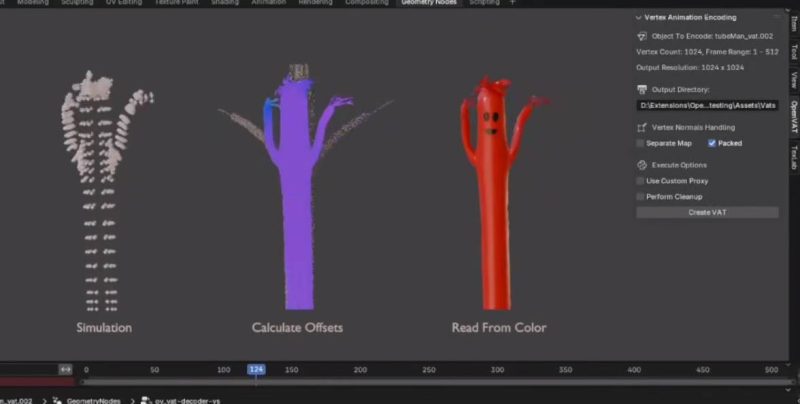This screenshot has height=404, width=800.
Task: Open the Compositing workspace tab
Action: [x=367, y=3]
